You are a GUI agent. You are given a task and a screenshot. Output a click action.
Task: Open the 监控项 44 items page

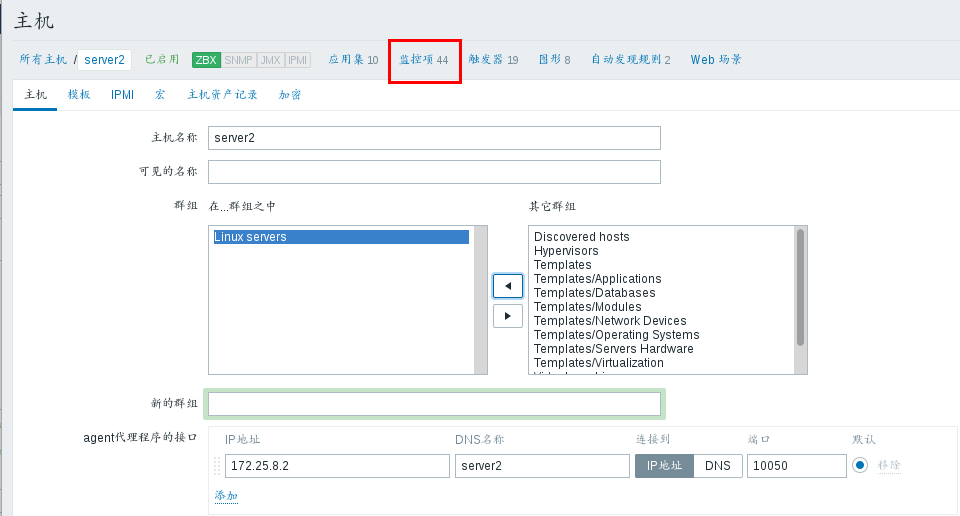[424, 60]
